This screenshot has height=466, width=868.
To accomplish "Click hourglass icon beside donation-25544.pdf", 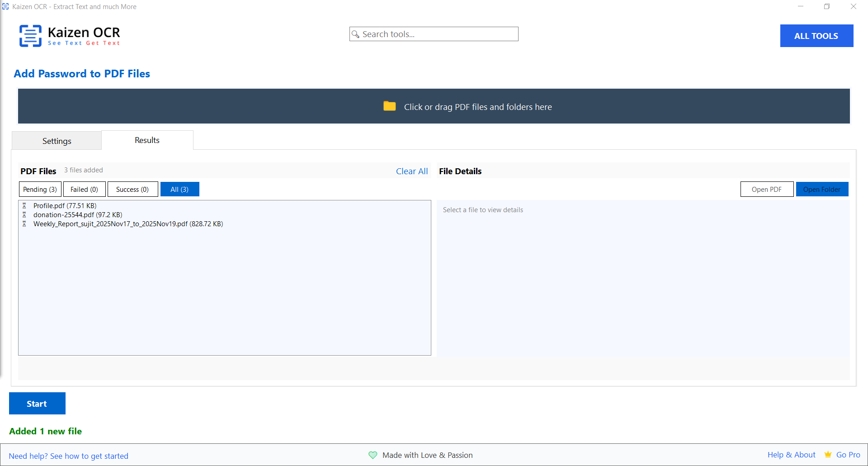I will click(x=24, y=215).
